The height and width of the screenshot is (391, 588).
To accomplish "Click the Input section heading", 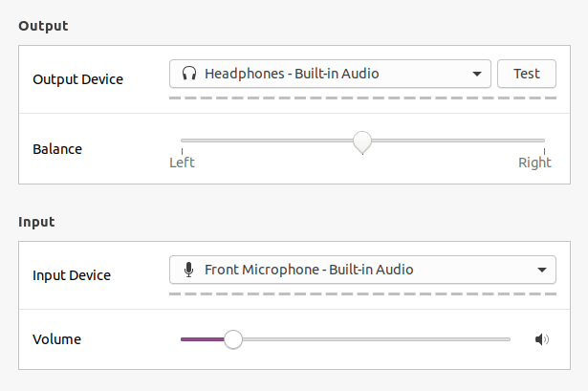I will point(36,222).
